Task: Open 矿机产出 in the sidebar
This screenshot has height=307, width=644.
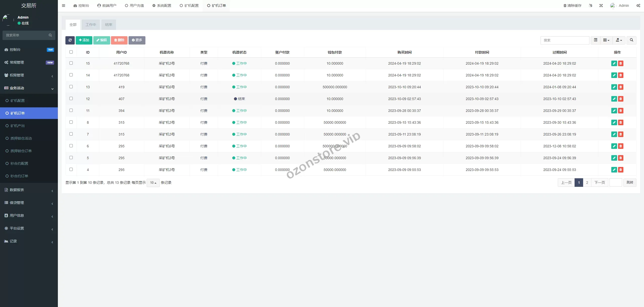Action: [18, 126]
